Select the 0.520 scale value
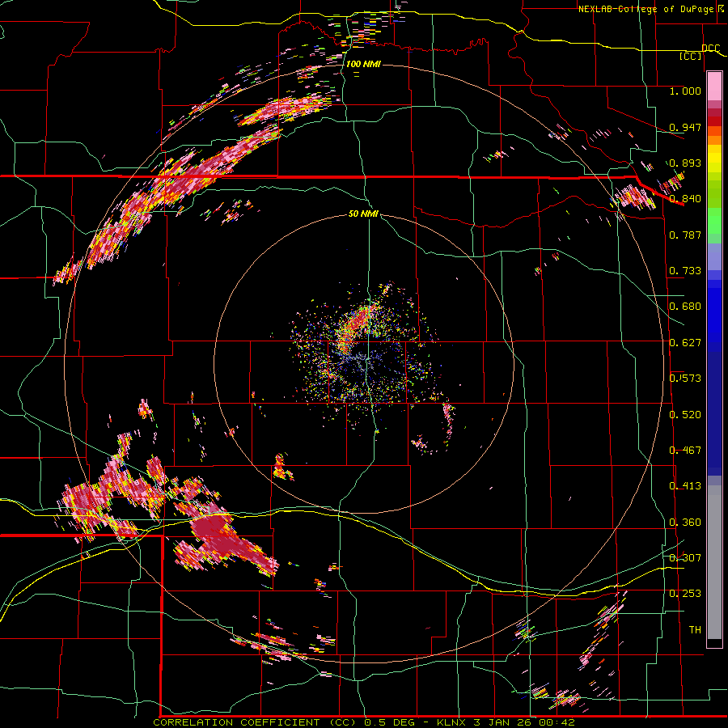 pos(685,415)
